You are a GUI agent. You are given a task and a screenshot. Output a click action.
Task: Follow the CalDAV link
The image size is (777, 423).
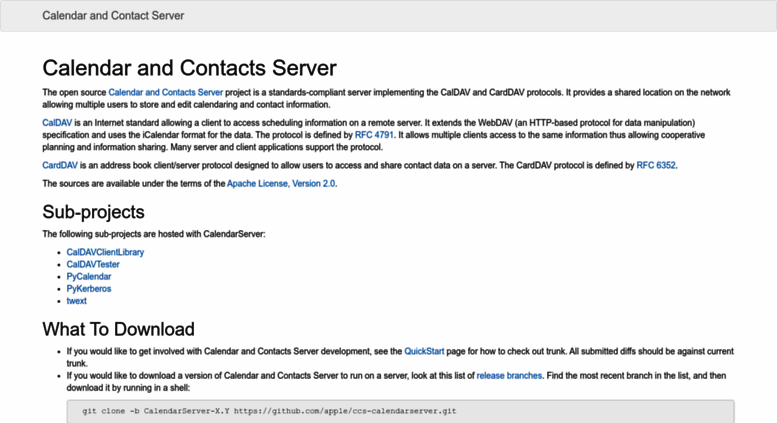pos(57,122)
